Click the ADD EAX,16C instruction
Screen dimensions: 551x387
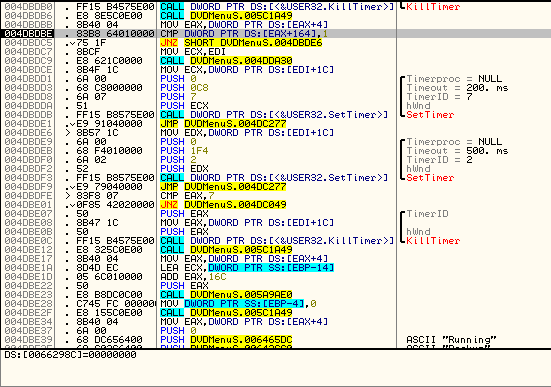(x=193, y=277)
